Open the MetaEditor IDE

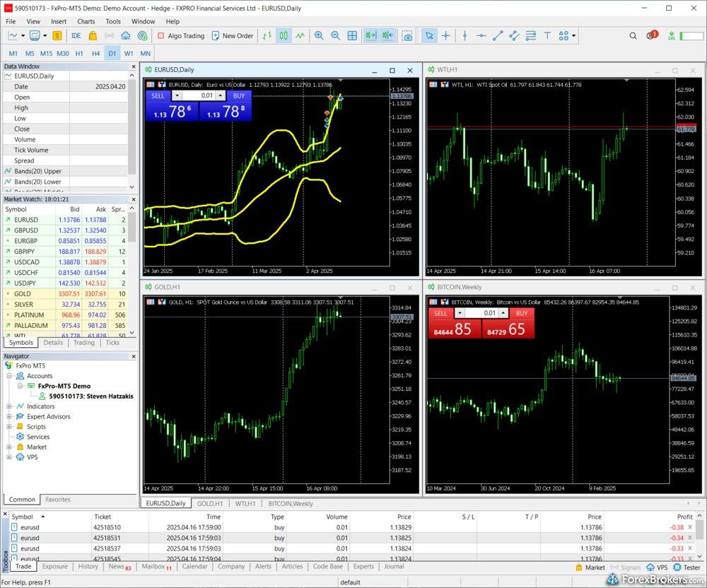pos(76,35)
